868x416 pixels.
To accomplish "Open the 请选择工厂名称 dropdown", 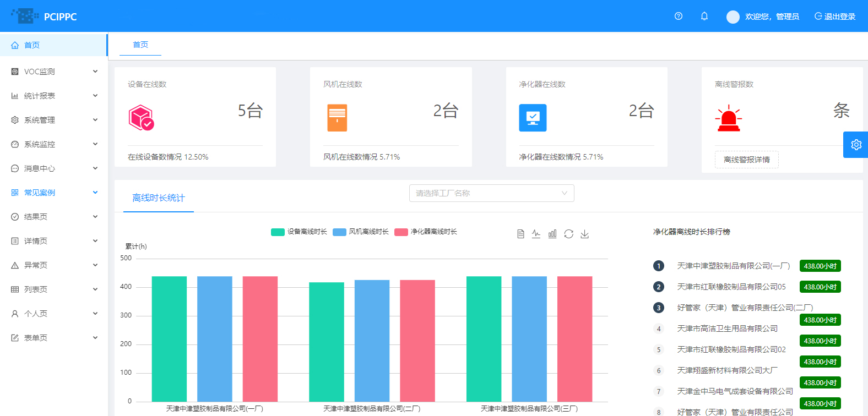I will pyautogui.click(x=491, y=193).
